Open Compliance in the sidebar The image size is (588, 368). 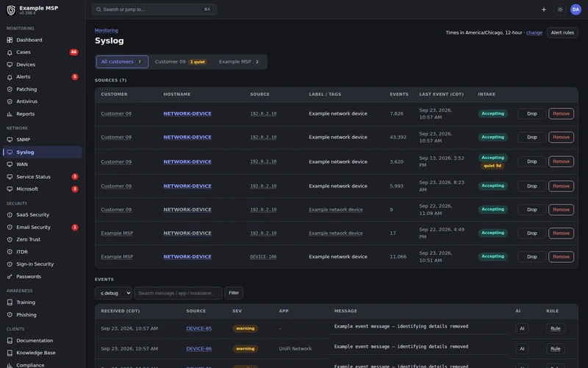click(30, 365)
